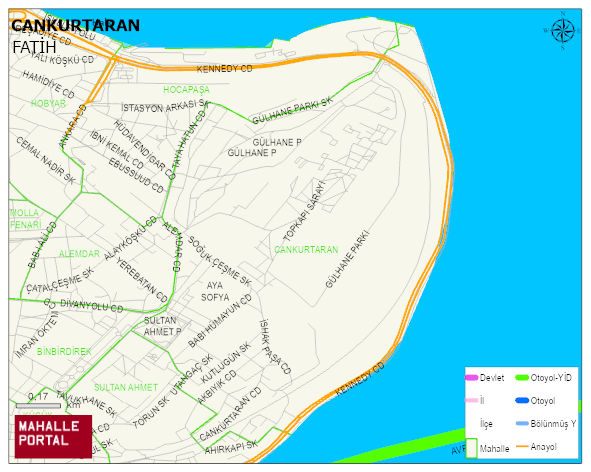Click the DİVANYOLU CD label
591x472 pixels.
click(92, 306)
